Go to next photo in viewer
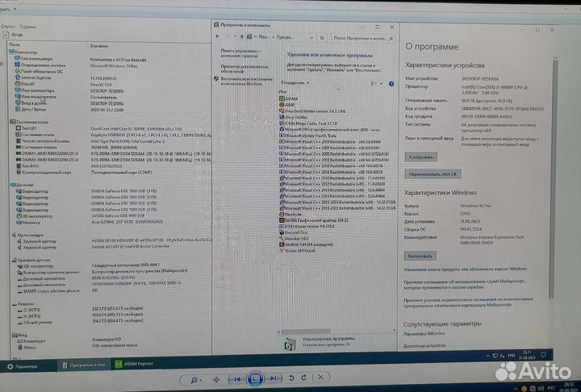Viewport: 581px width, 392px height. 274,378
